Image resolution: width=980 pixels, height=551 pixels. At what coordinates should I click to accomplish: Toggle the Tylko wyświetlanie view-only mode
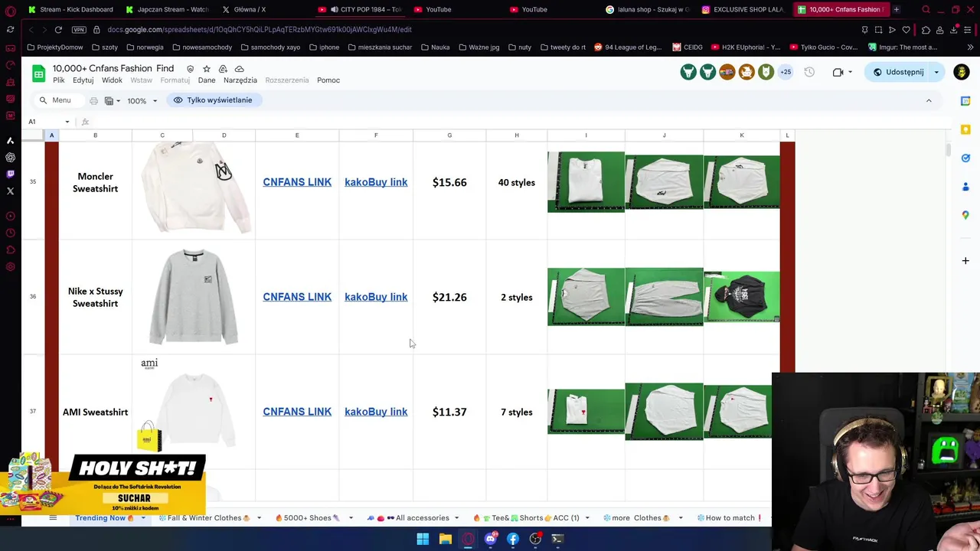(x=213, y=100)
